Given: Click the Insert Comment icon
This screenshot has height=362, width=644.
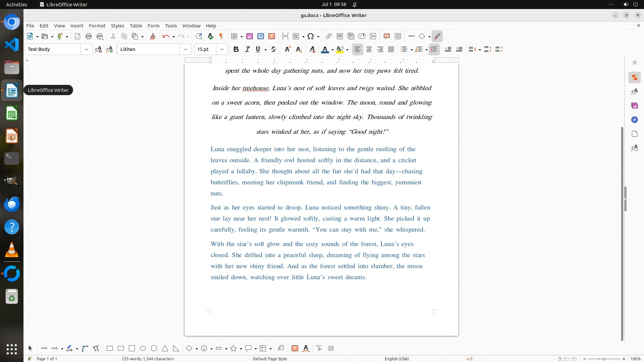Looking at the screenshot, I should tap(386, 37).
